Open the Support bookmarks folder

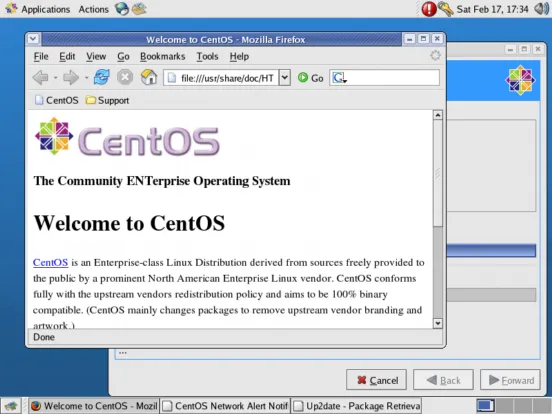[107, 100]
